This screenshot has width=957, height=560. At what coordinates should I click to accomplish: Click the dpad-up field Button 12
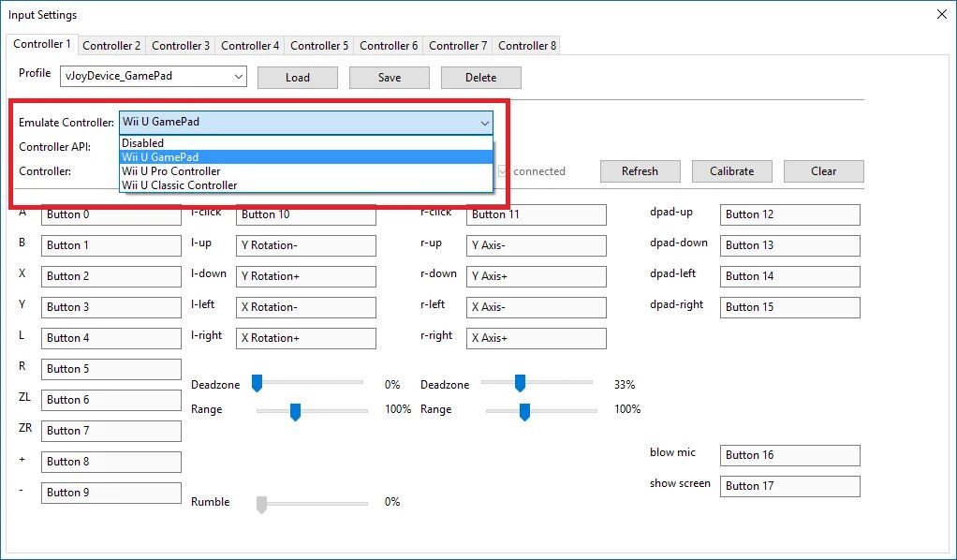click(790, 215)
